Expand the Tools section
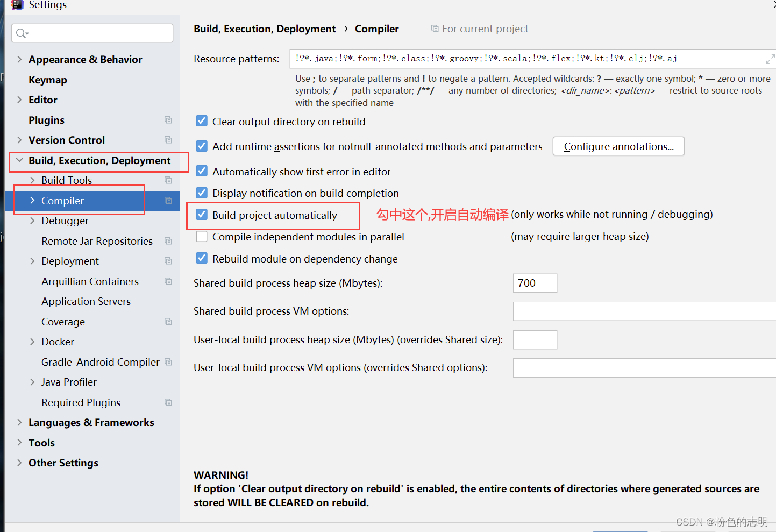The width and height of the screenshot is (776, 532). pyautogui.click(x=19, y=443)
